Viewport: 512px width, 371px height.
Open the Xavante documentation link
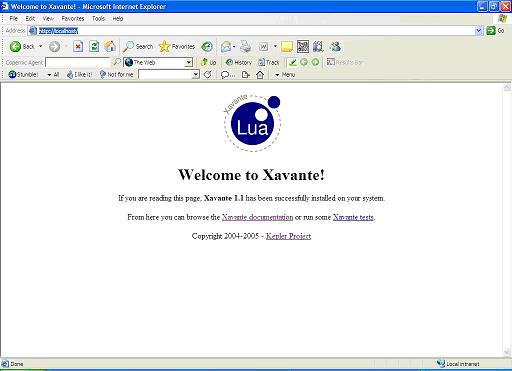pyautogui.click(x=257, y=217)
